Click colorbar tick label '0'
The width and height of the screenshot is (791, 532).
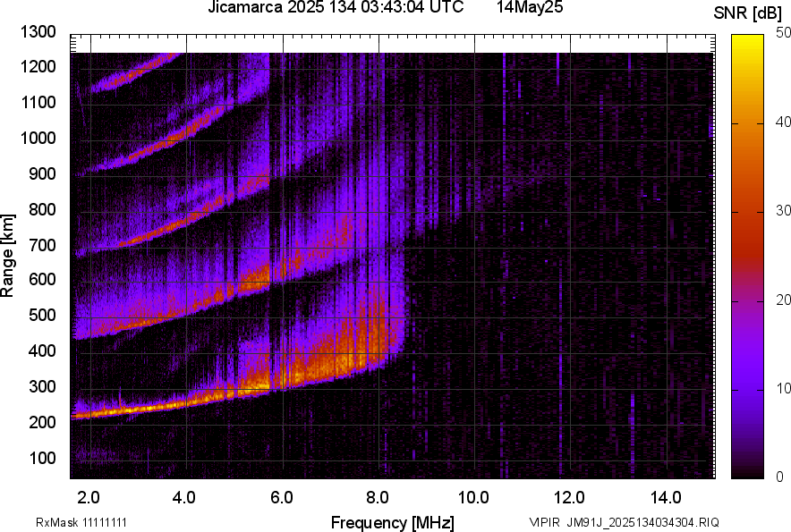[x=780, y=477]
